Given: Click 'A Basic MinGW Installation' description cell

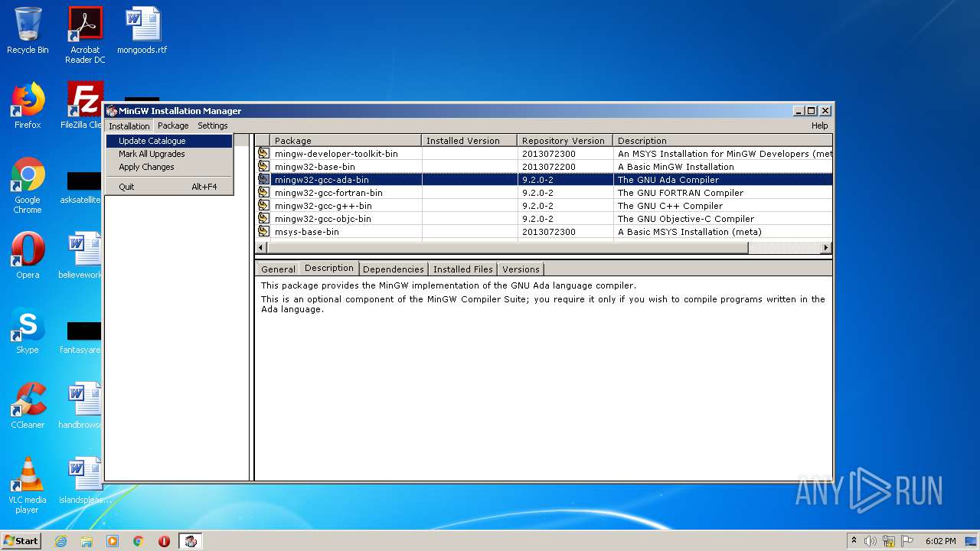Looking at the screenshot, I should [x=675, y=167].
